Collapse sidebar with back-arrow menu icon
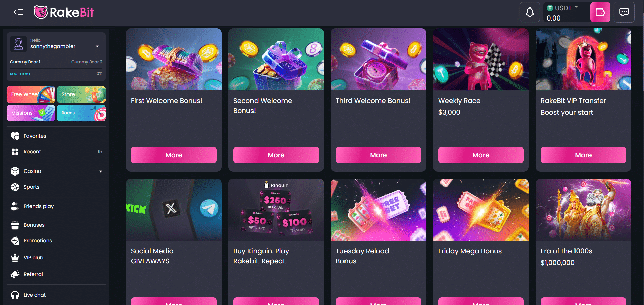The width and height of the screenshot is (644, 305). (x=18, y=12)
